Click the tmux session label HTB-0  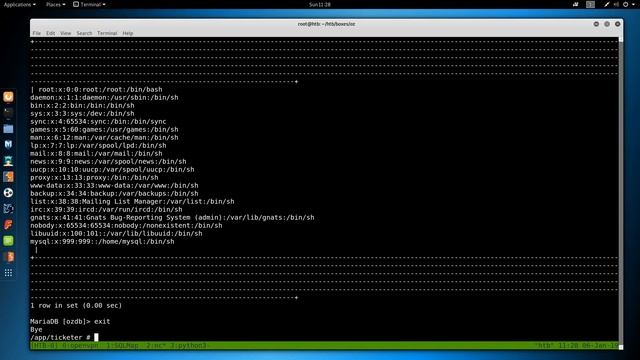(x=44, y=345)
